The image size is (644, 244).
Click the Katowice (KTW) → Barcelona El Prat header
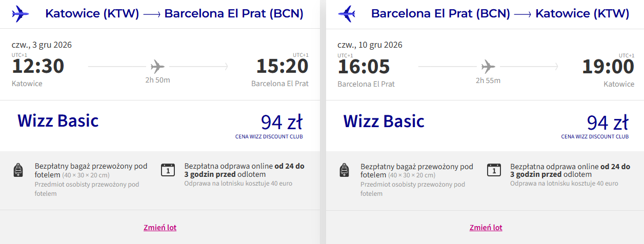(x=174, y=14)
